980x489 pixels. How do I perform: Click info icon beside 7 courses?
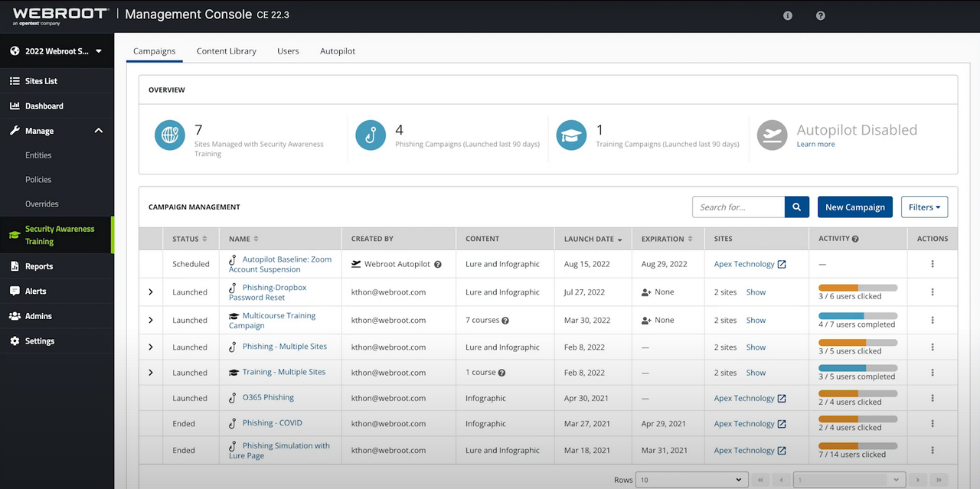point(505,321)
